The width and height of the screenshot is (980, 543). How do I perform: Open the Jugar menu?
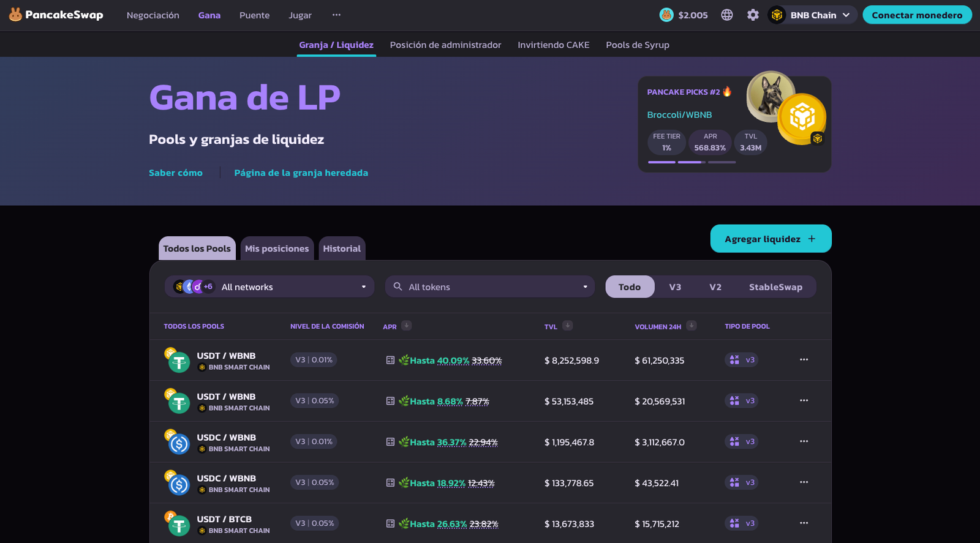[x=300, y=15]
